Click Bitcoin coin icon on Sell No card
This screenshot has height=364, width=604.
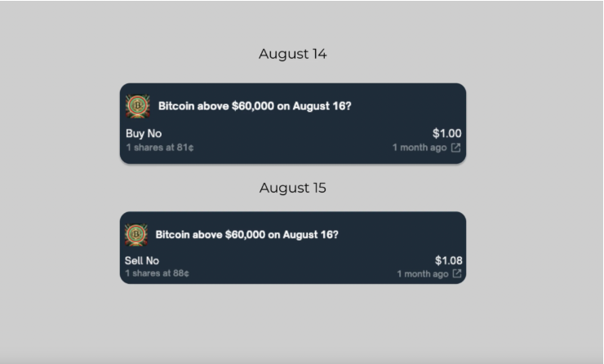click(136, 234)
